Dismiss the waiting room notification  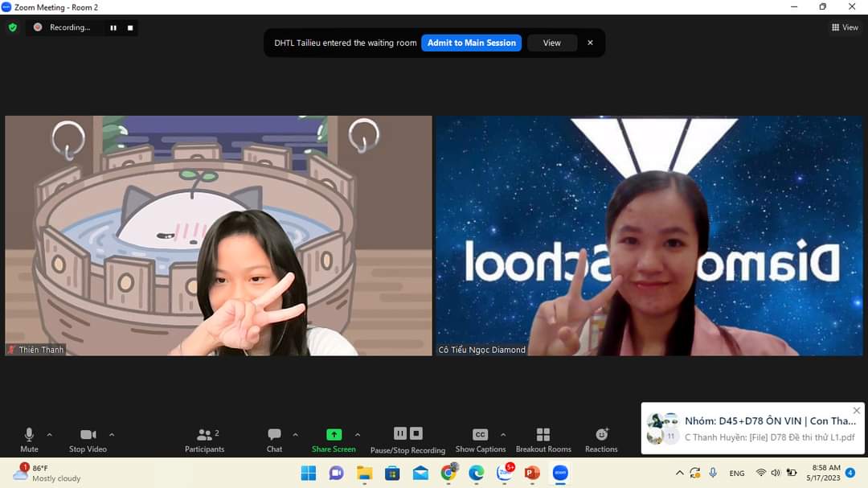[x=590, y=43]
